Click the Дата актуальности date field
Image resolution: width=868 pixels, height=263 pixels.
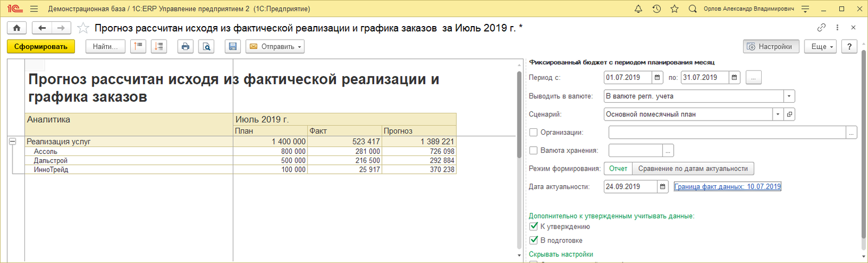coord(630,186)
